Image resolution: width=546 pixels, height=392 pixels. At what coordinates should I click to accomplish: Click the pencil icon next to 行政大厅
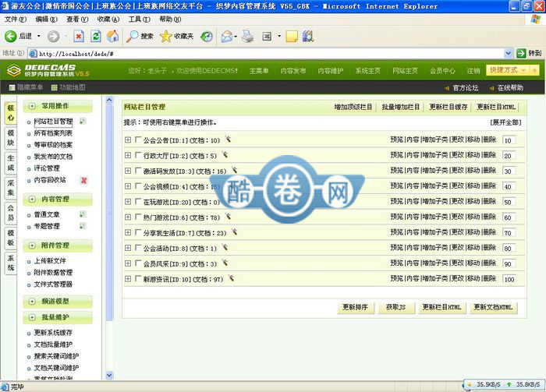pyautogui.click(x=225, y=154)
